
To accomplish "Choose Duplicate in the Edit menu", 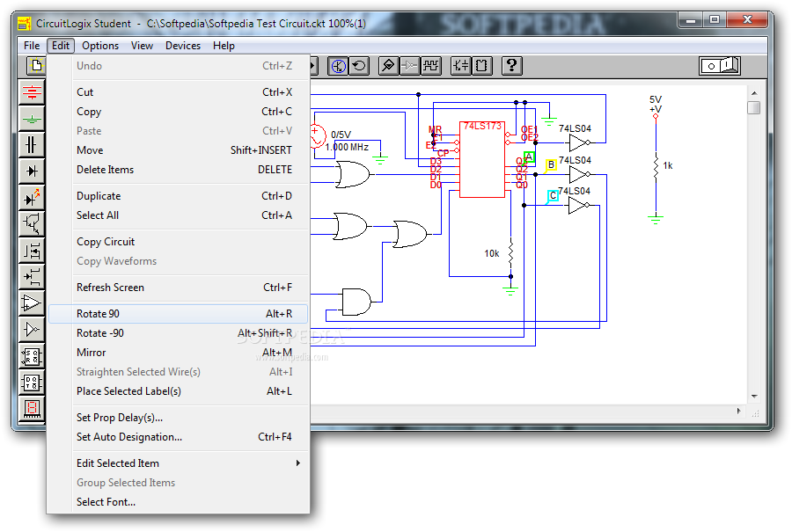I will tap(178, 196).
